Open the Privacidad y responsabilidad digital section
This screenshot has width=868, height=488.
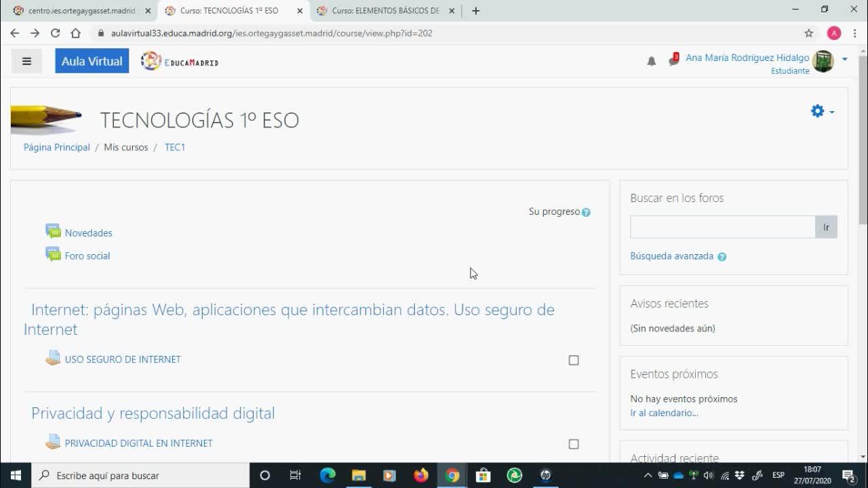click(x=153, y=413)
